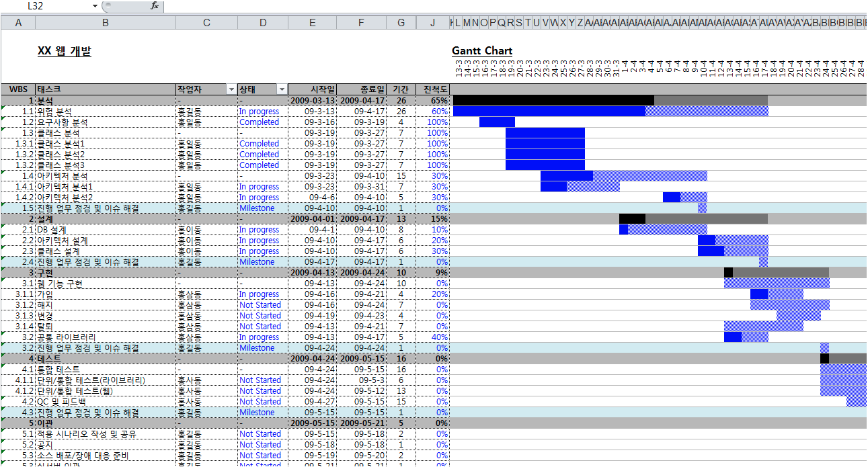The height and width of the screenshot is (467, 868).
Task: Click the blue bar for 요구사항 분석
Action: [x=497, y=122]
